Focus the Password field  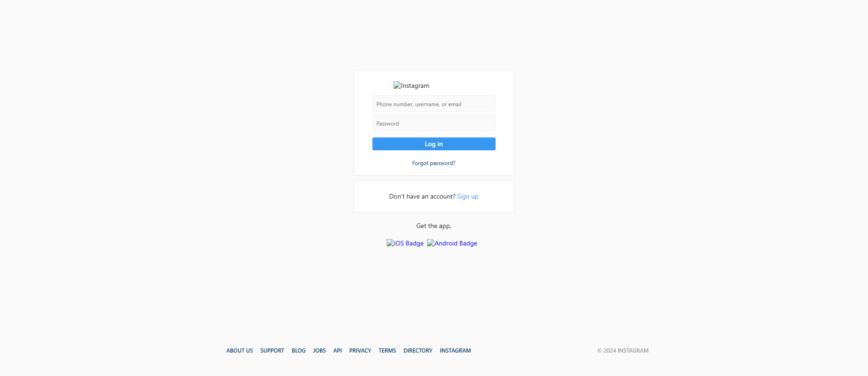[x=434, y=123]
